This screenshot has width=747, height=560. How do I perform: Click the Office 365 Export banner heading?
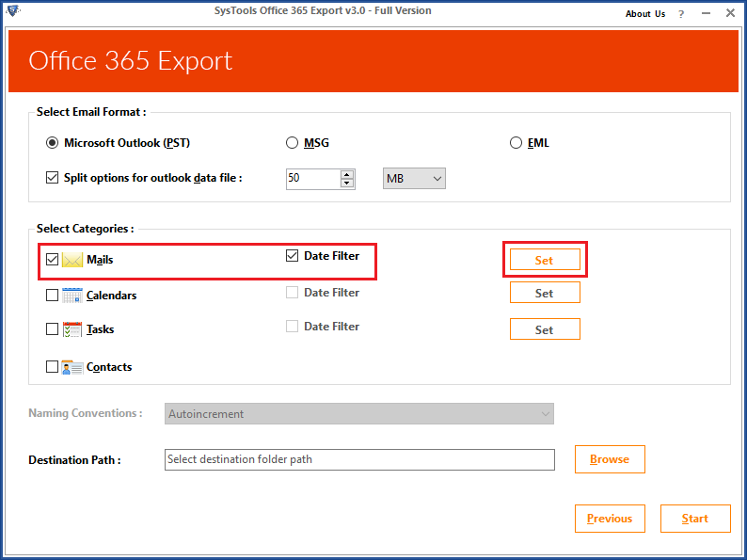pyautogui.click(x=130, y=61)
